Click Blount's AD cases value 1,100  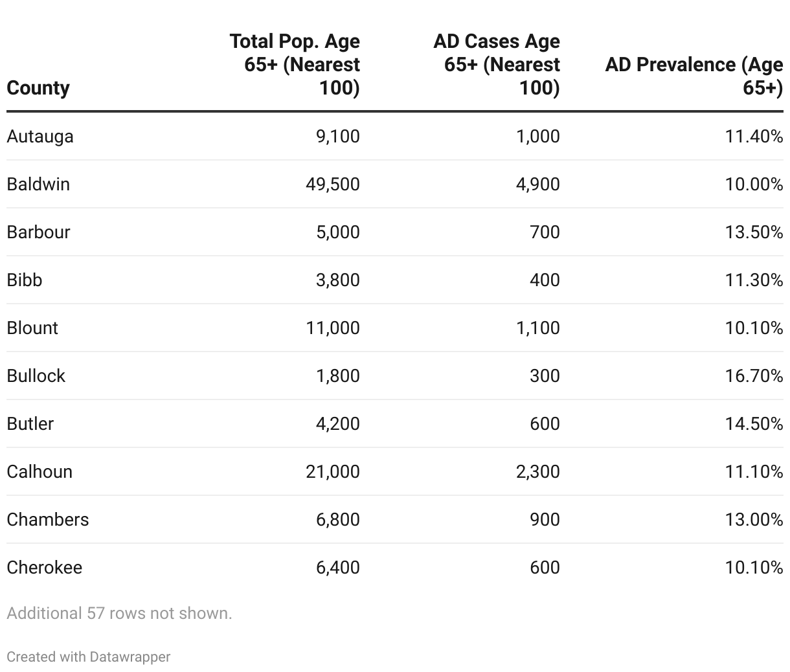tap(538, 328)
